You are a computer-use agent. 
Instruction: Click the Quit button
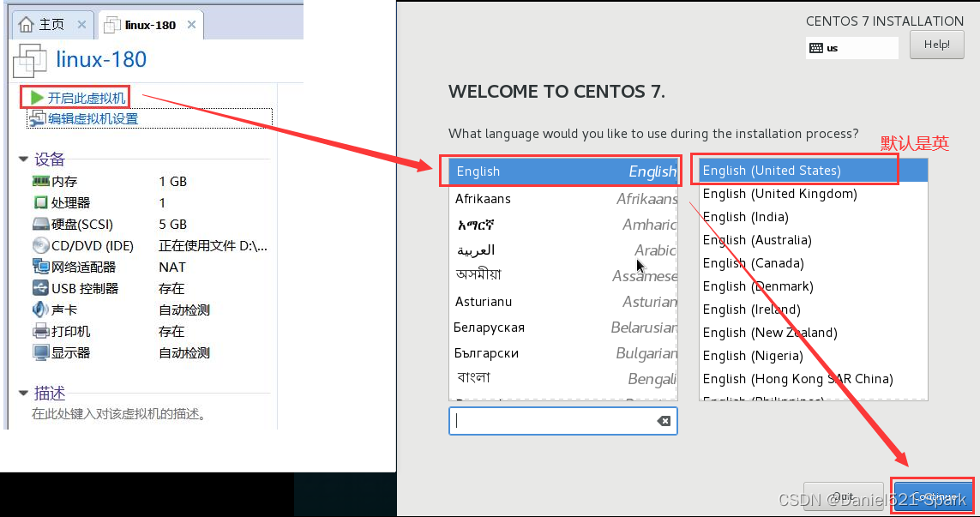pos(843,496)
